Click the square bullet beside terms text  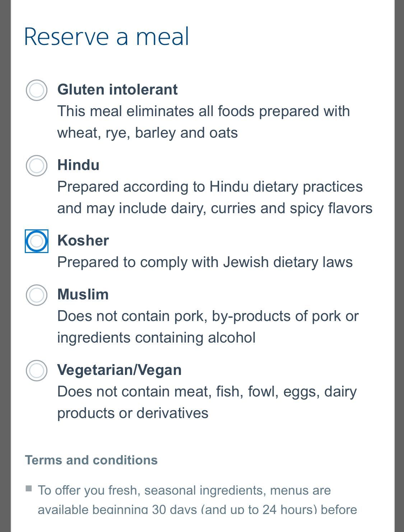coord(29,488)
